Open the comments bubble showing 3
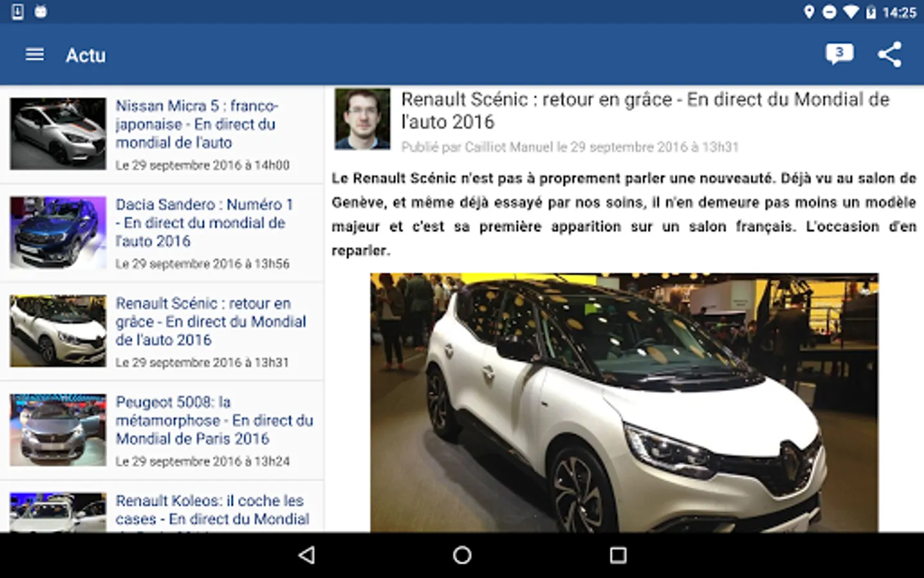The image size is (924, 578). [839, 55]
